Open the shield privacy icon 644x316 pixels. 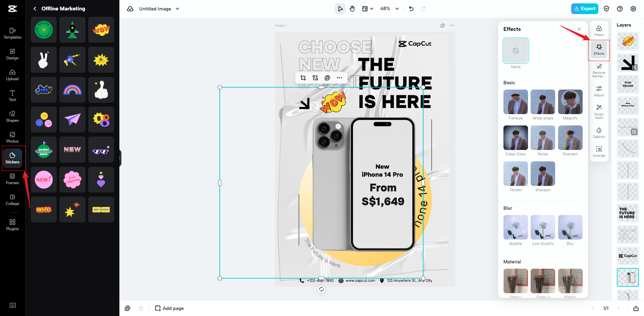(607, 9)
